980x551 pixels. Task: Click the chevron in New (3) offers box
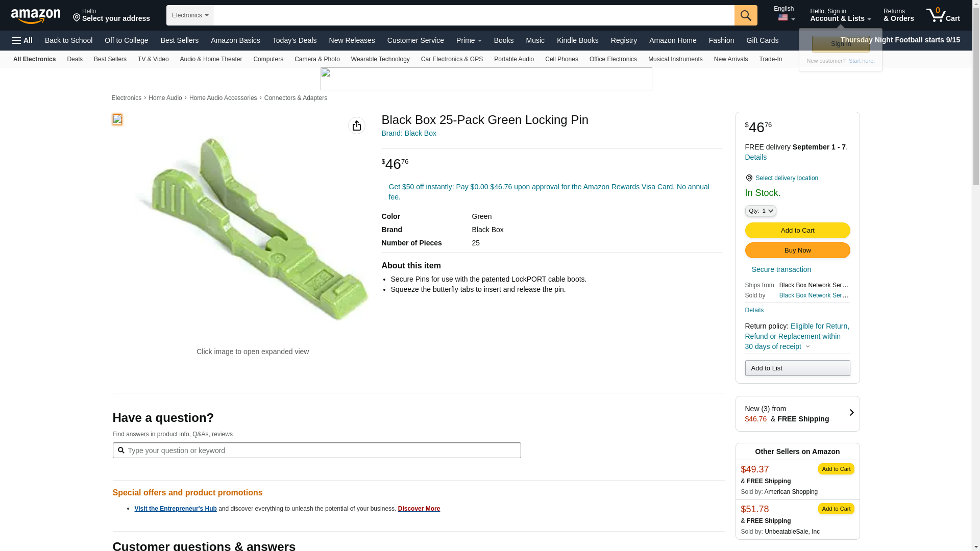pyautogui.click(x=851, y=413)
